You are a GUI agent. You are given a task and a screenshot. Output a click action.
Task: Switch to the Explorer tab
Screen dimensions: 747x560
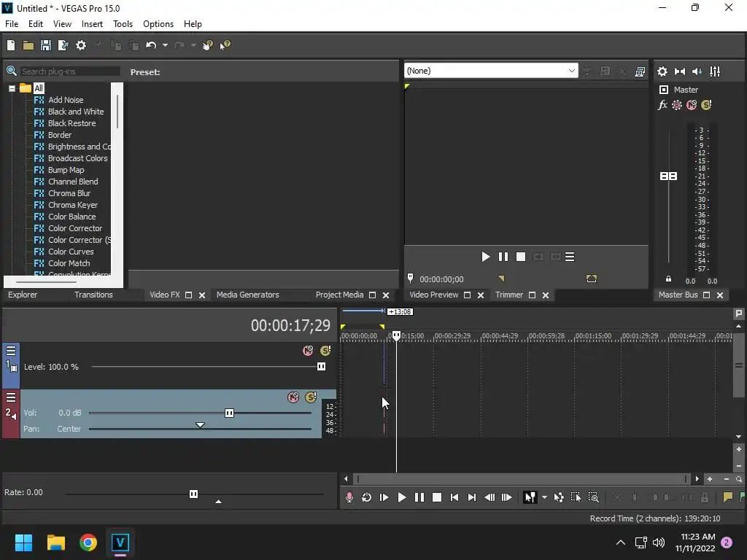[x=23, y=295]
